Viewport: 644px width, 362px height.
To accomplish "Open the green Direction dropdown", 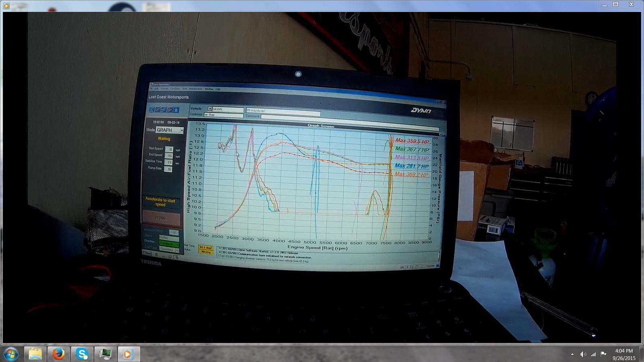I will [169, 243].
